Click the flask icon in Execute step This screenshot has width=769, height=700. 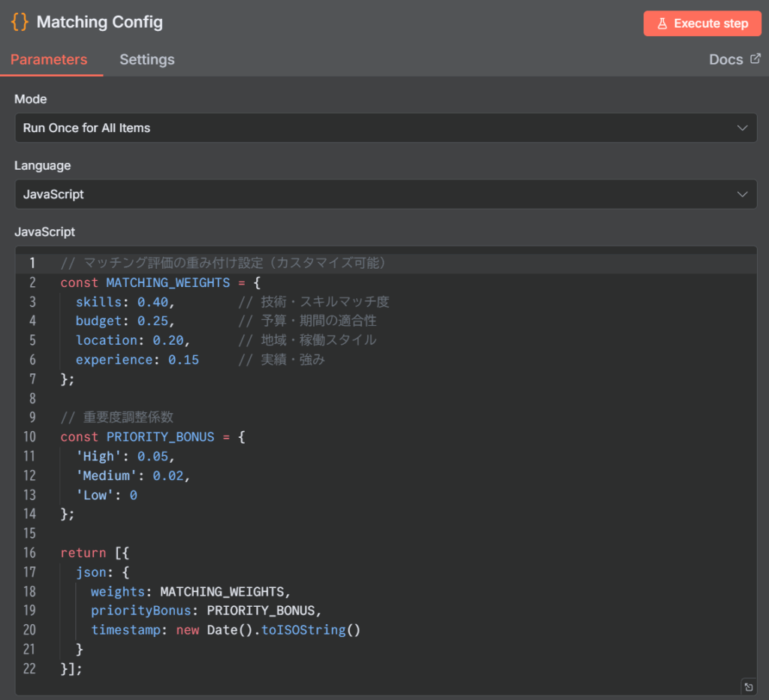click(x=662, y=24)
